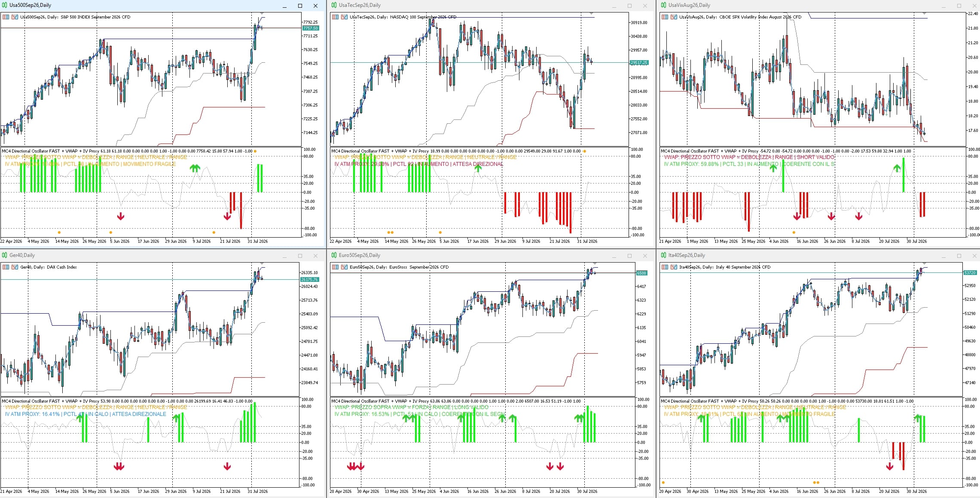Click the 'DAX Cash Index' chart description
Viewport: 980px width, 498px height.
(62, 267)
